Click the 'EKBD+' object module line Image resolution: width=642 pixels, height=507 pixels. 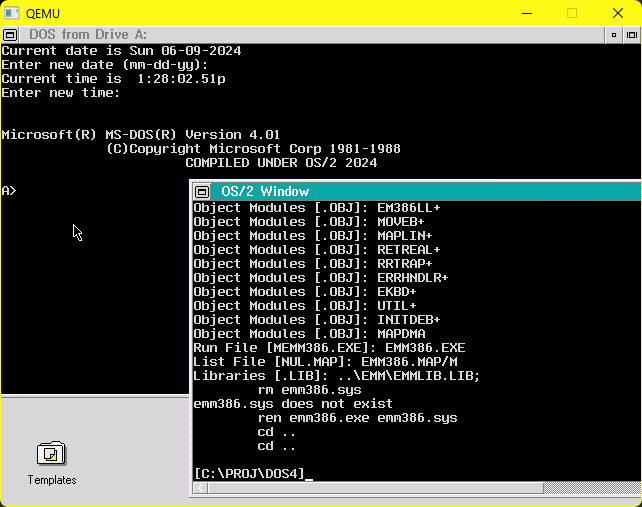tap(305, 292)
